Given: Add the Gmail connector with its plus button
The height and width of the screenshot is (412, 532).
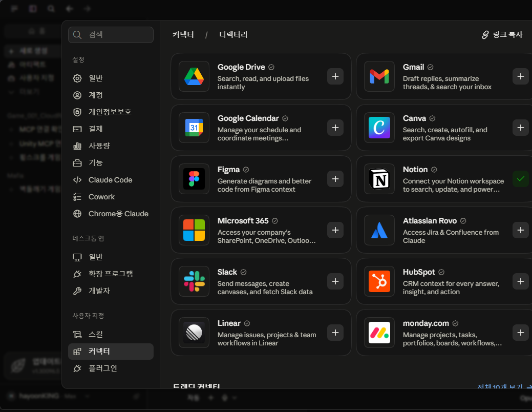Looking at the screenshot, I should pyautogui.click(x=520, y=76).
